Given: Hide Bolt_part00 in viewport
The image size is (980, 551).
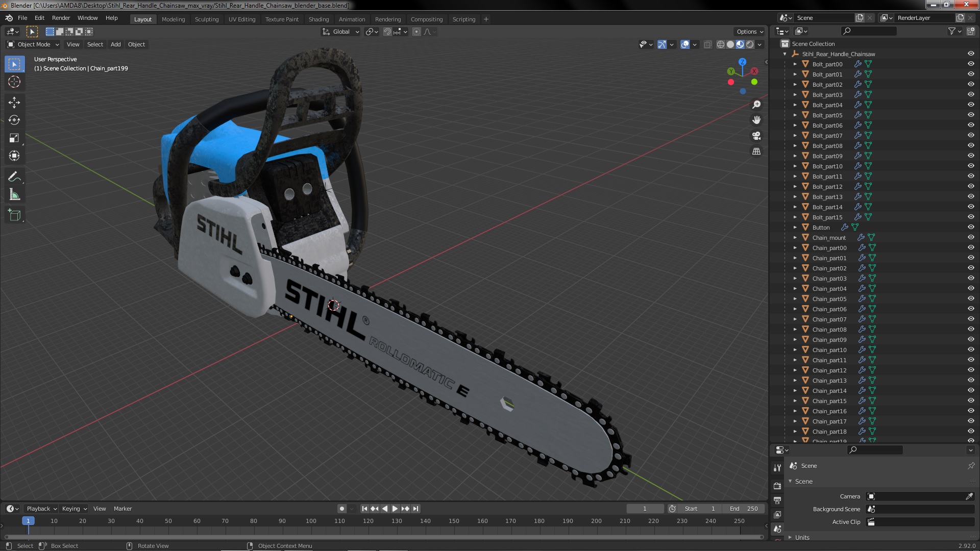Looking at the screenshot, I should (971, 64).
